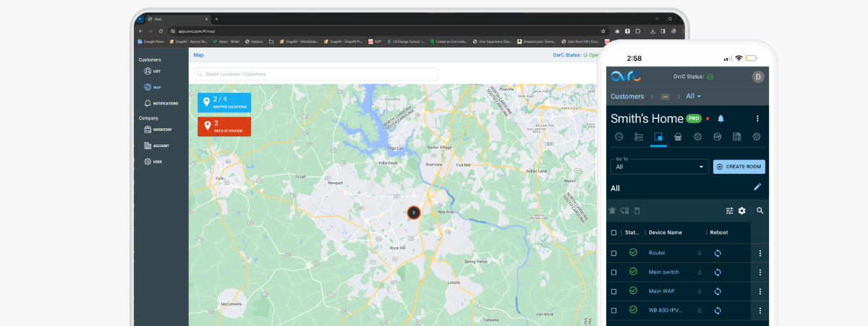The width and height of the screenshot is (868, 326).
Task: Open the customer List in the sidebar
Action: [152, 71]
